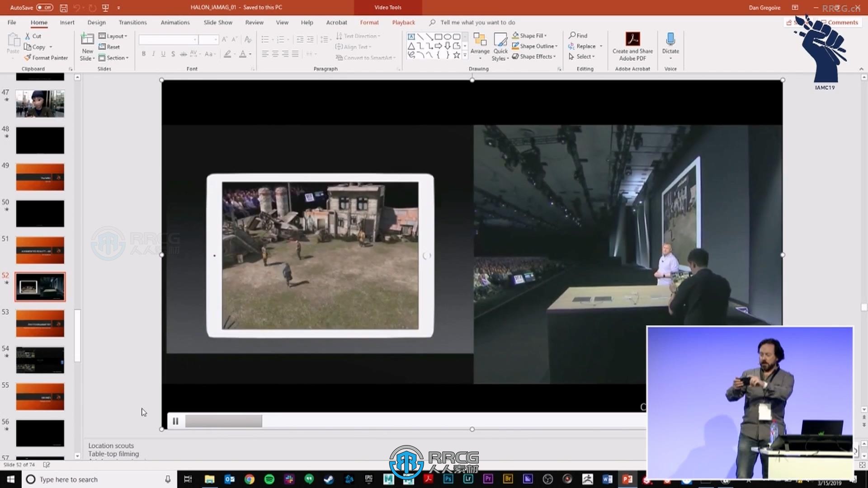Click the Comments button
The width and height of the screenshot is (868, 488).
coord(839,22)
